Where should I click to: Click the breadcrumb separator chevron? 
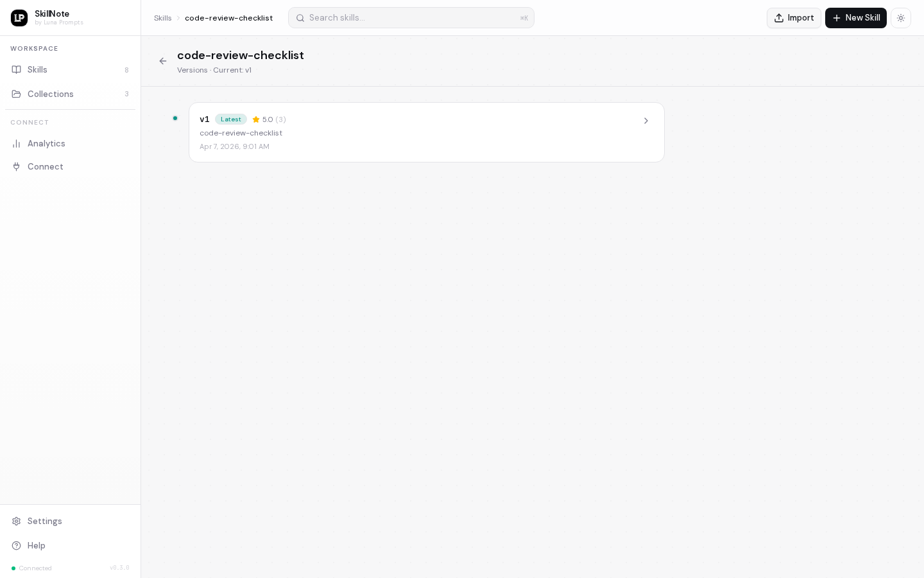[x=178, y=18]
